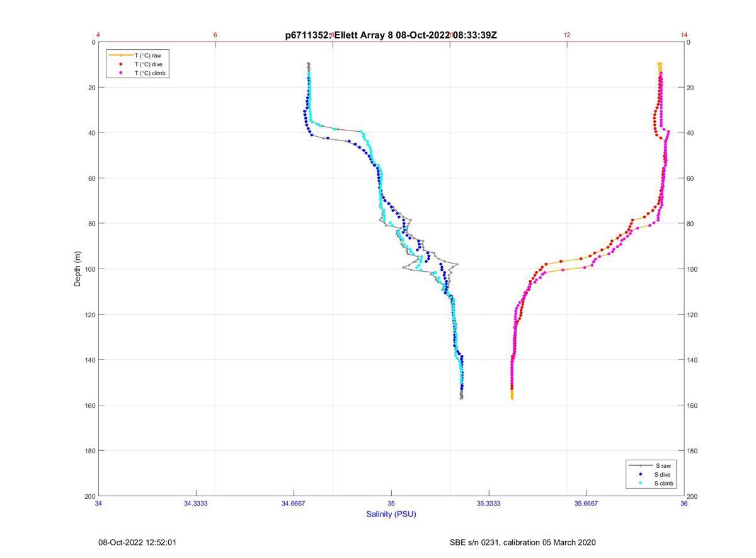Click depth tick "80" on left axis

pyautogui.click(x=92, y=224)
